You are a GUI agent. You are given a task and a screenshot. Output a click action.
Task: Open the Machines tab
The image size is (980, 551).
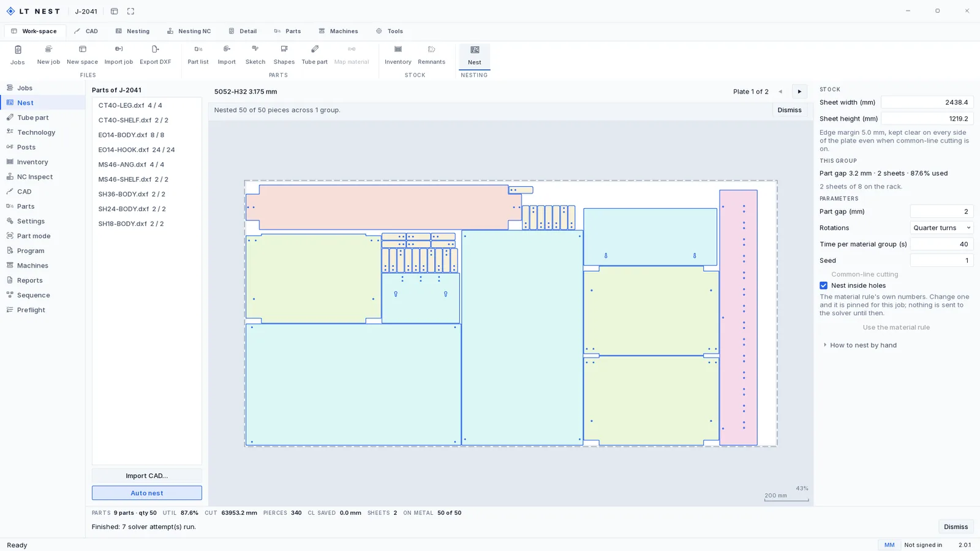[338, 31]
